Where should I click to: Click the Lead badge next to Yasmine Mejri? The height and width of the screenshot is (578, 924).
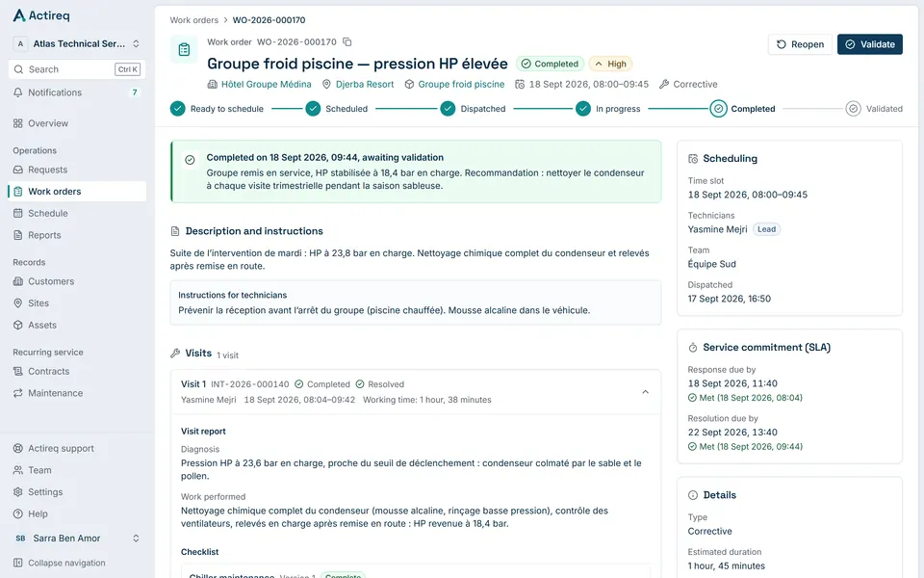(x=767, y=229)
